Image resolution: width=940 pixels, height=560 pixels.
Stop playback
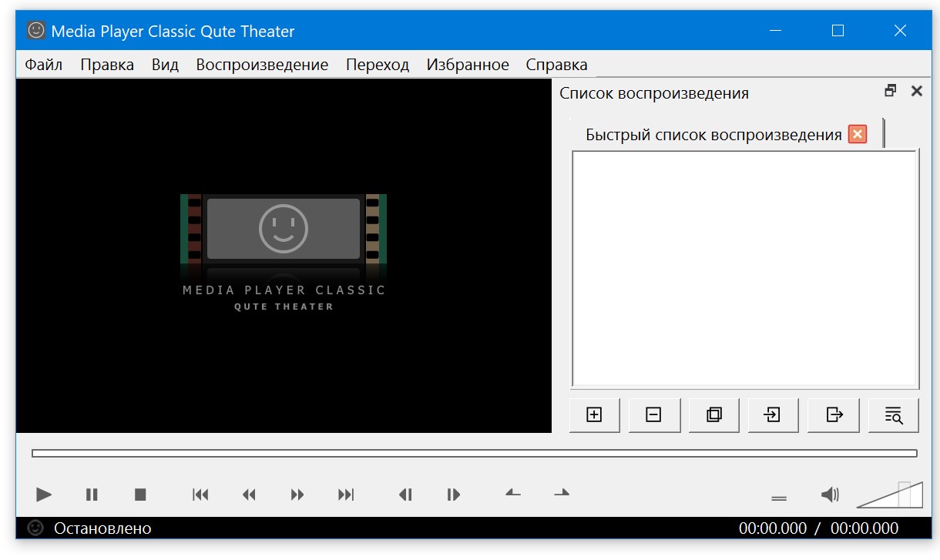(x=140, y=495)
